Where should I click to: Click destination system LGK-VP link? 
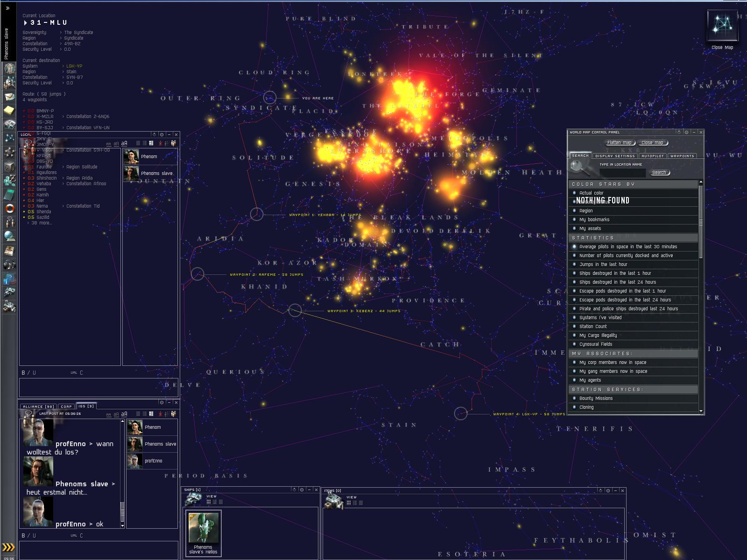click(74, 66)
